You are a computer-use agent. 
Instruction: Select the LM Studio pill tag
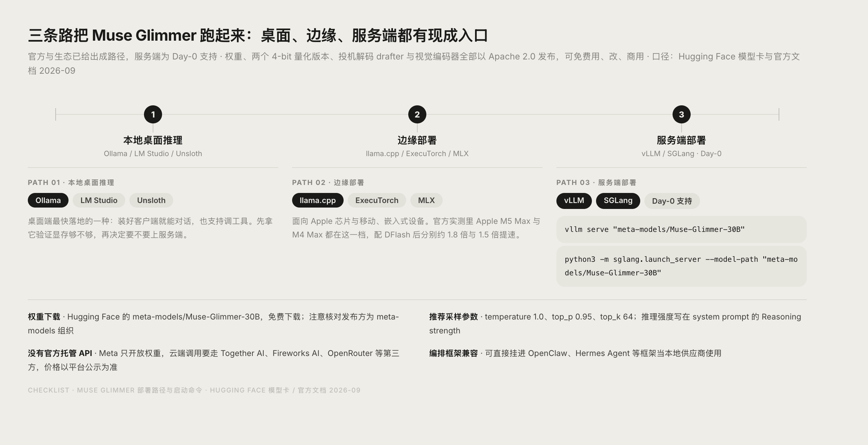click(99, 200)
